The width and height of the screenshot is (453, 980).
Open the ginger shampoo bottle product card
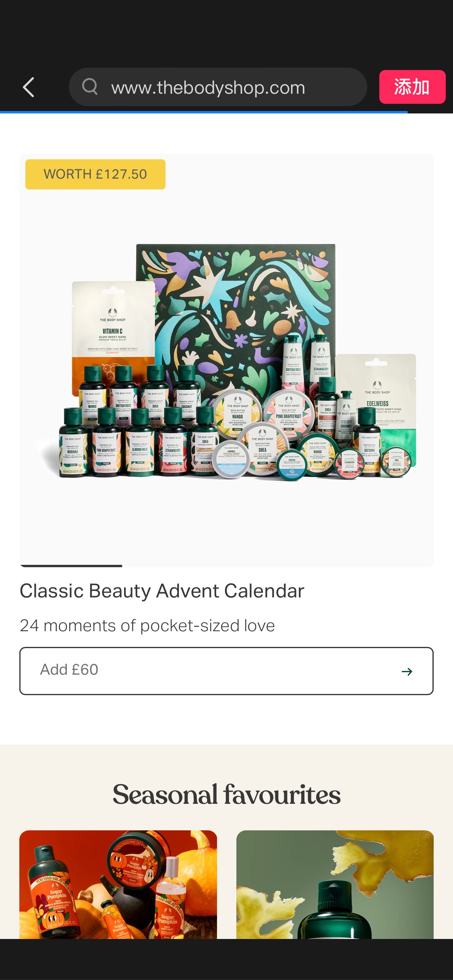coord(335,885)
